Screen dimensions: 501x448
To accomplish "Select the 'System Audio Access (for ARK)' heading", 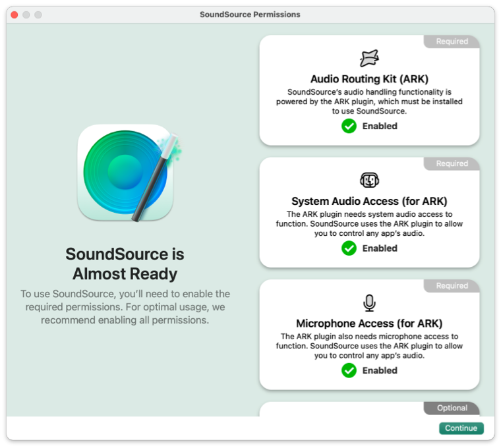I will coord(369,201).
